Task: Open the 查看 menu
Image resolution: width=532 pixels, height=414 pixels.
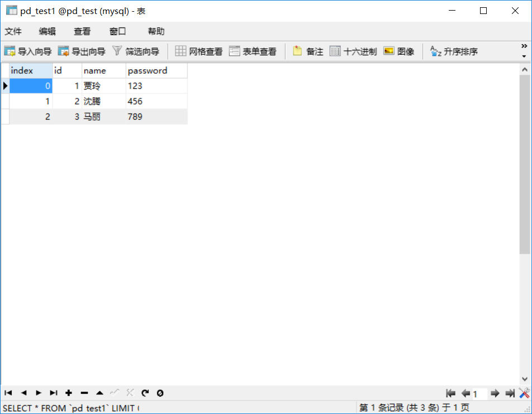Action: [x=82, y=31]
